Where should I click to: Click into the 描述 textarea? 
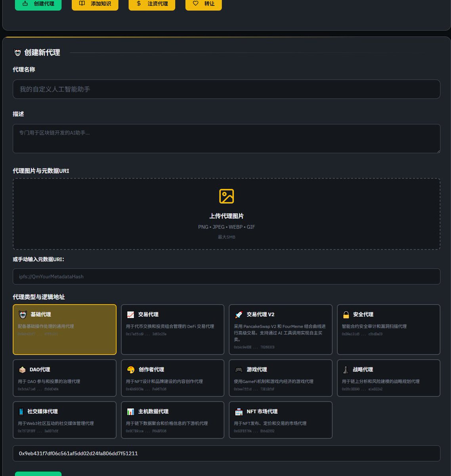click(226, 138)
